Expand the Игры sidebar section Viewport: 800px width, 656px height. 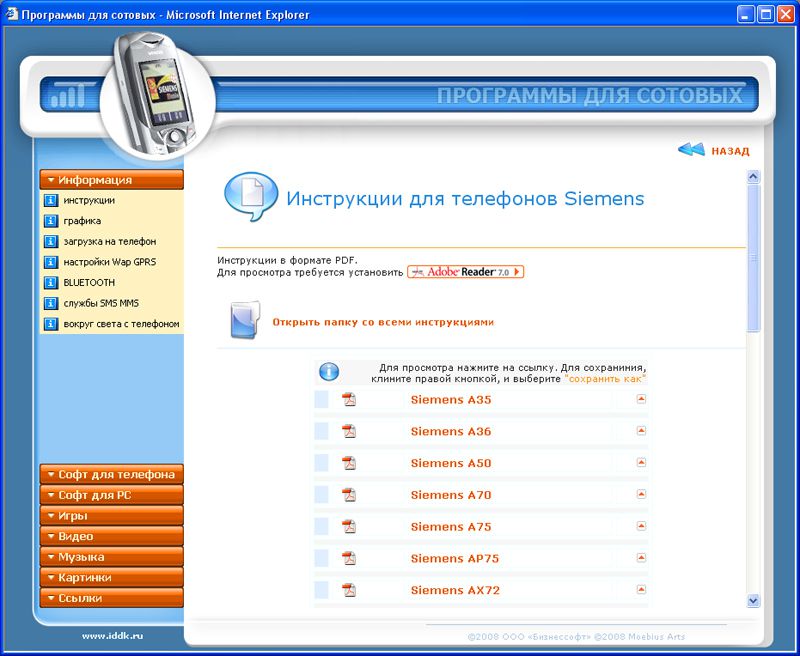point(111,516)
